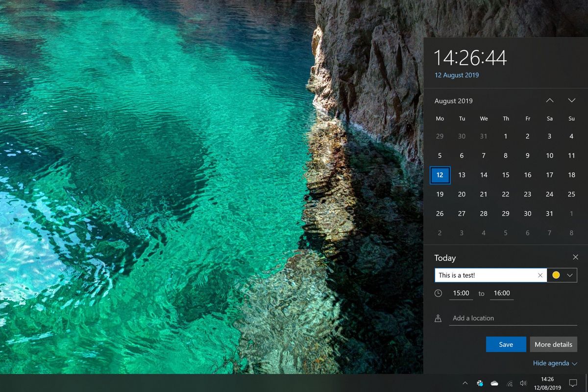Show hidden taskbar icons

[465, 383]
